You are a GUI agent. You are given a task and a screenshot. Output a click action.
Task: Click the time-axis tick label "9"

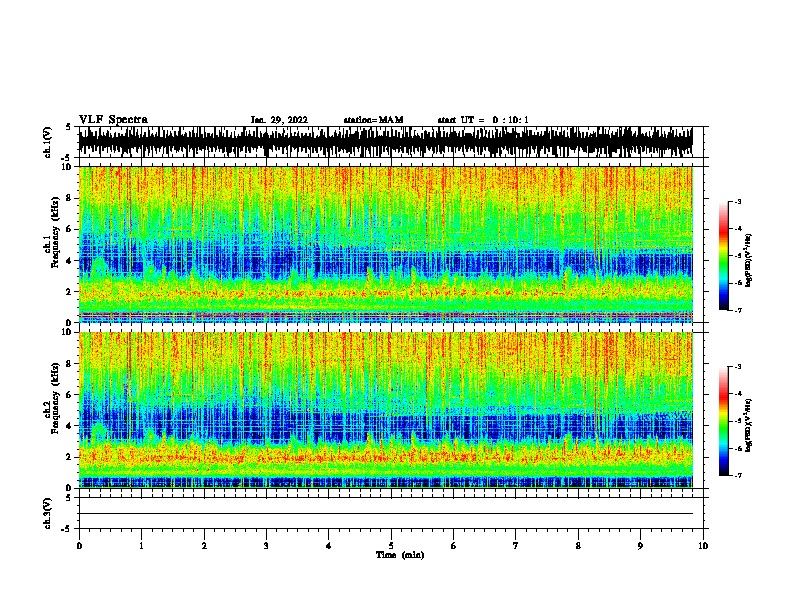(x=640, y=546)
